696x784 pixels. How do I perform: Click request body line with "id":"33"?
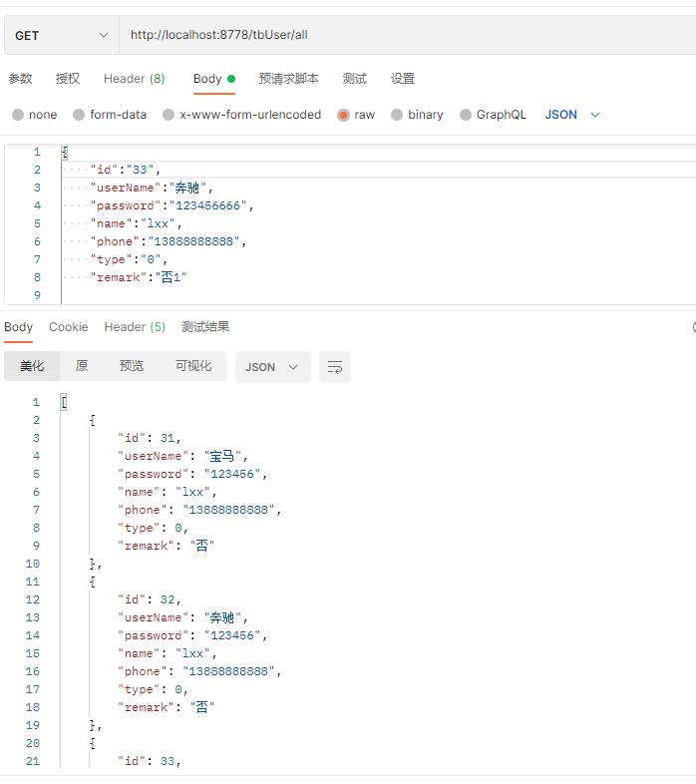coord(125,170)
